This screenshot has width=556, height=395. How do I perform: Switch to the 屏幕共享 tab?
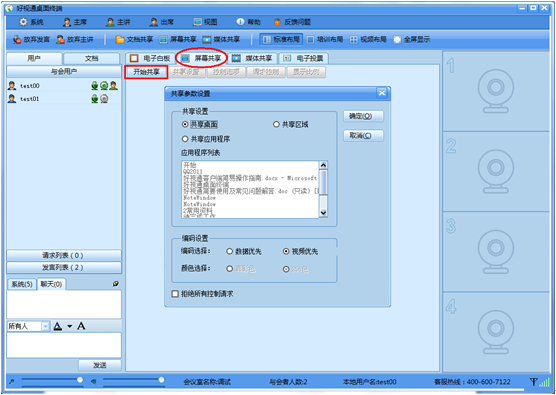click(202, 58)
